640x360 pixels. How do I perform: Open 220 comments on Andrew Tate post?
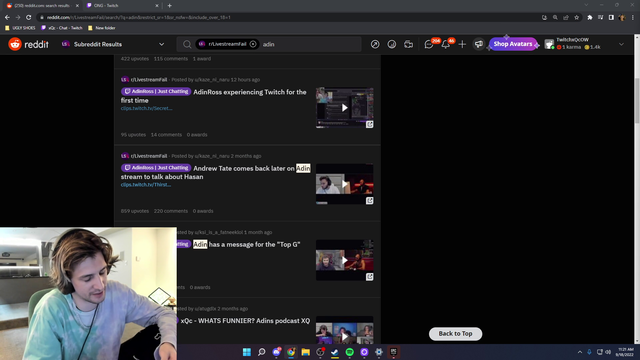click(171, 211)
